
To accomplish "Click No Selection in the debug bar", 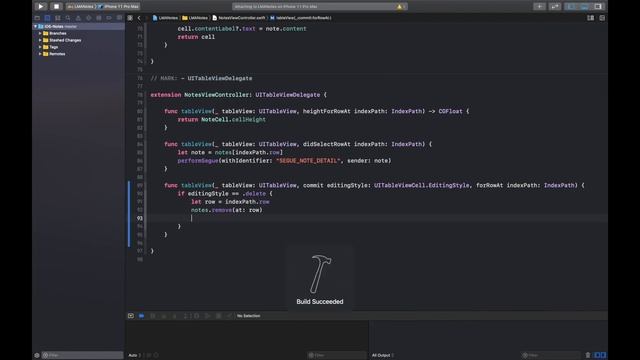I will tap(249, 316).
